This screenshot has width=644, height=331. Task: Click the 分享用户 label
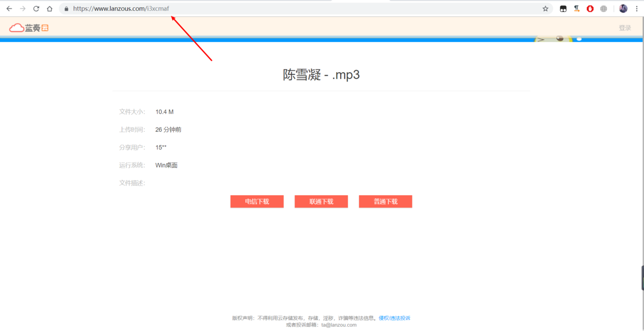coord(132,147)
